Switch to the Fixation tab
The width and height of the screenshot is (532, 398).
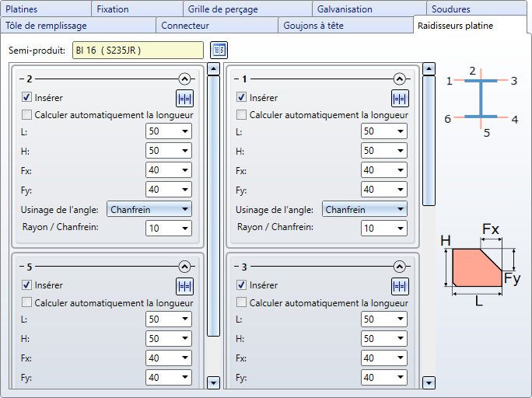137,9
